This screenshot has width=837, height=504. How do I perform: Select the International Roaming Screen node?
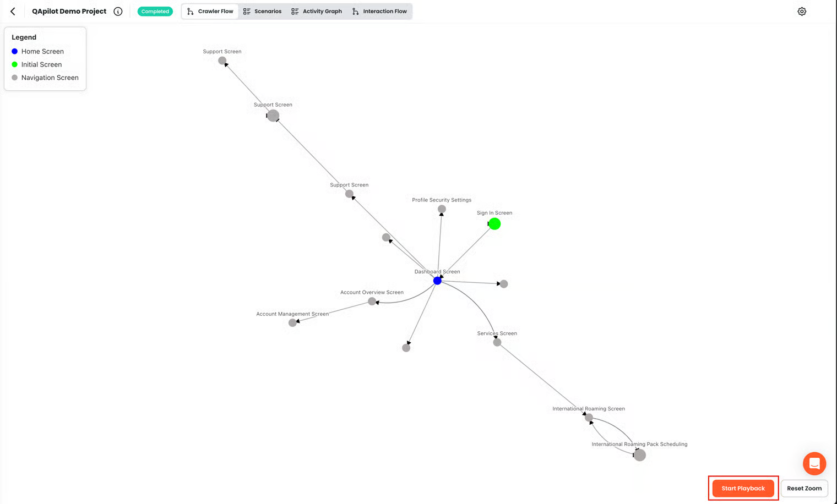(x=589, y=418)
